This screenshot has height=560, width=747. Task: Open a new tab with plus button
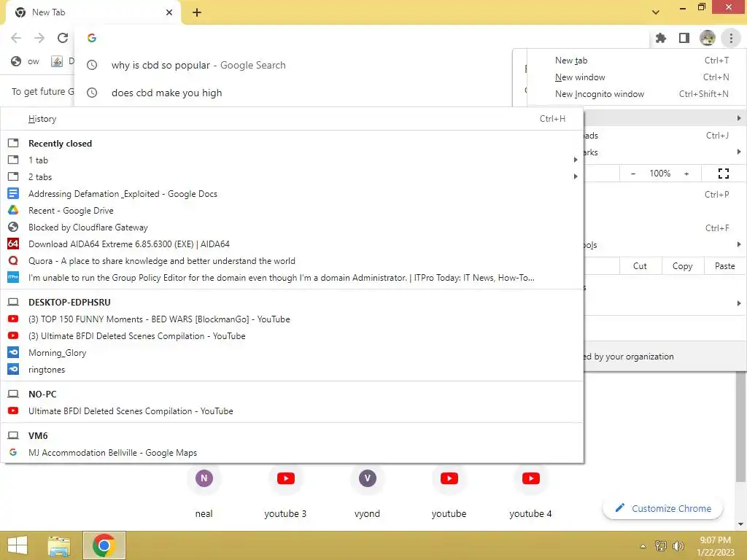click(x=197, y=12)
